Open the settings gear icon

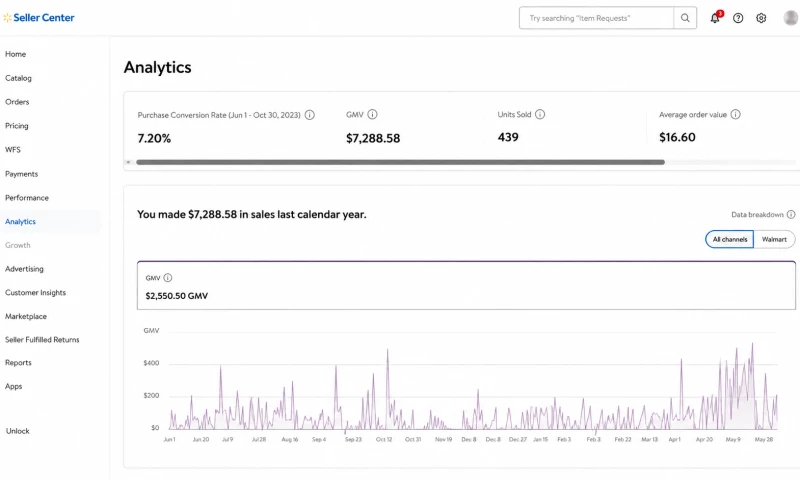point(761,18)
